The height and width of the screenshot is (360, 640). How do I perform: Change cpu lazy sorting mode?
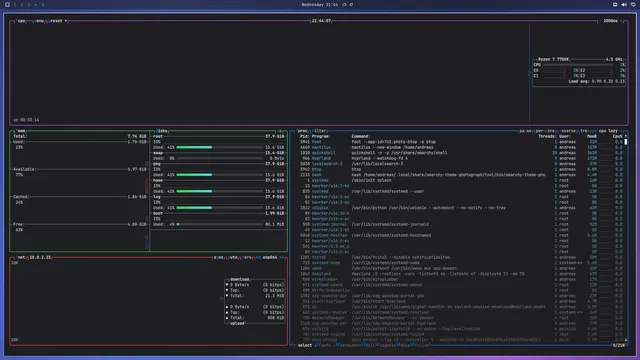click(608, 131)
